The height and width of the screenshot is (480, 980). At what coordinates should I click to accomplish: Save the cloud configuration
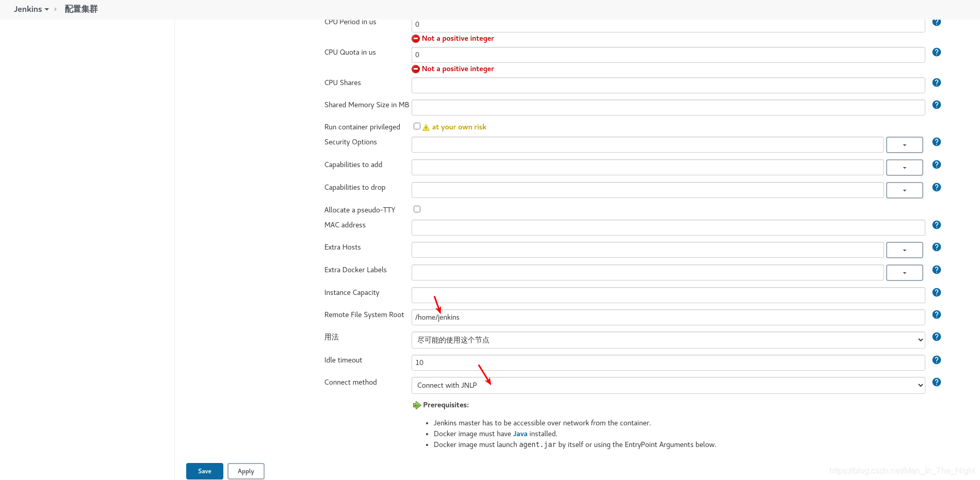(205, 471)
